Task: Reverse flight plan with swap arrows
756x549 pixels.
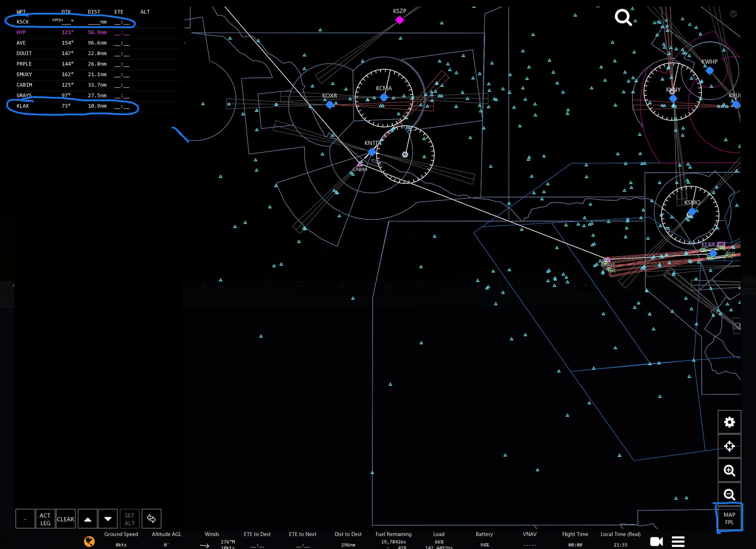Action: coord(151,519)
